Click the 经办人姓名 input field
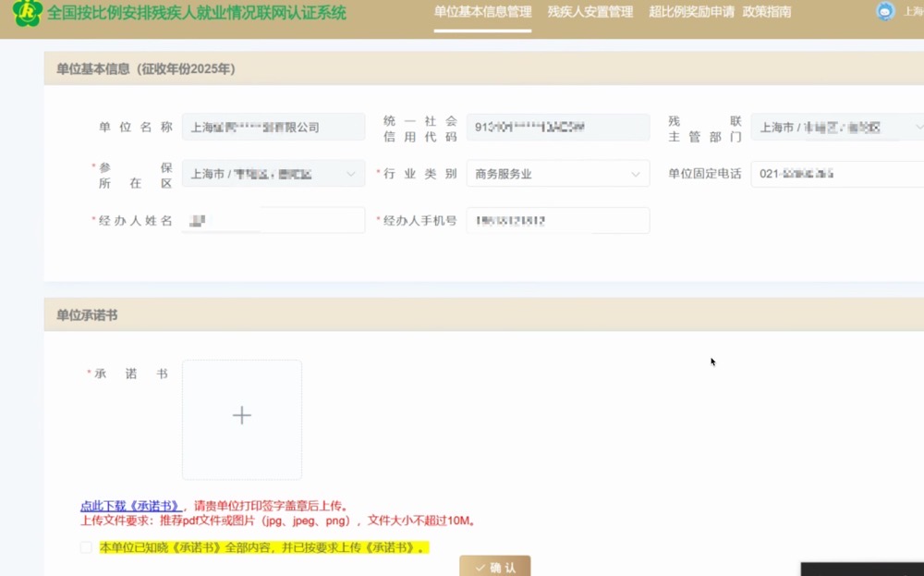The height and width of the screenshot is (576, 924). click(273, 219)
